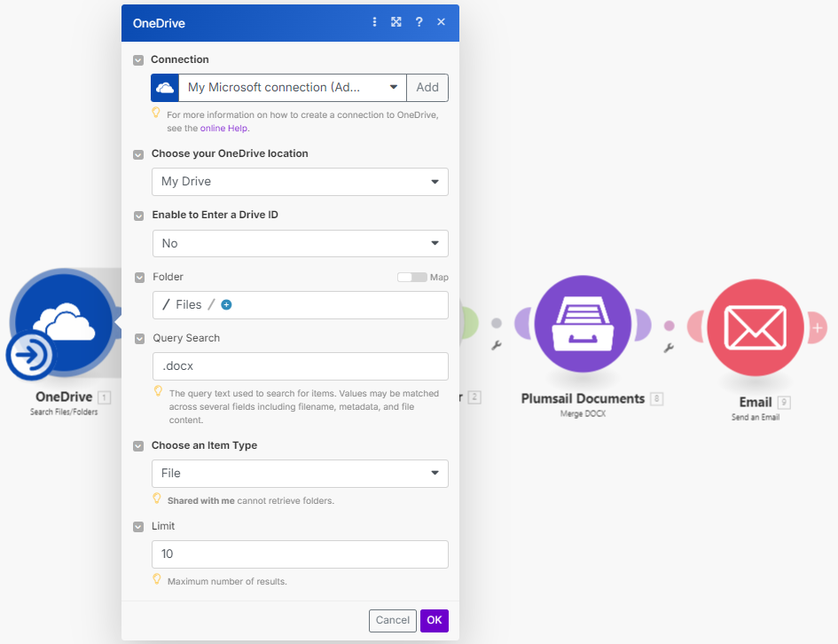Expand the OneDrive dialog to fullscreen

[396, 22]
